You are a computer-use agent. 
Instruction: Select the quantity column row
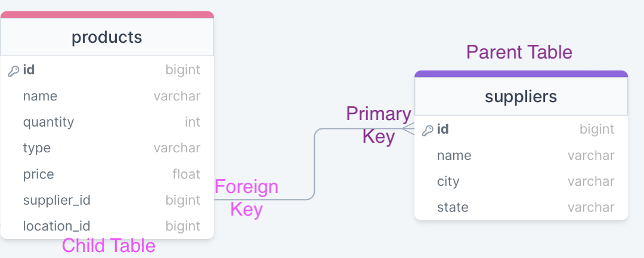coord(107,122)
